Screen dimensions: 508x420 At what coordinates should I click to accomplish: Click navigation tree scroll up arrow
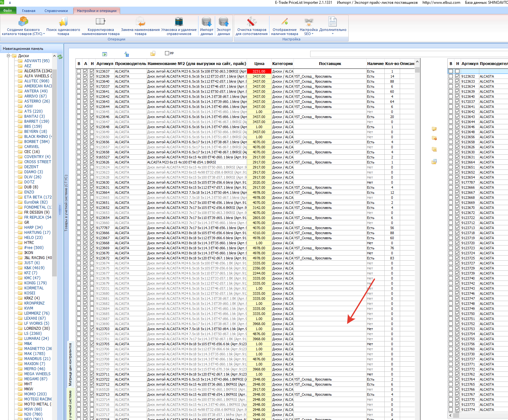pyautogui.click(x=55, y=56)
